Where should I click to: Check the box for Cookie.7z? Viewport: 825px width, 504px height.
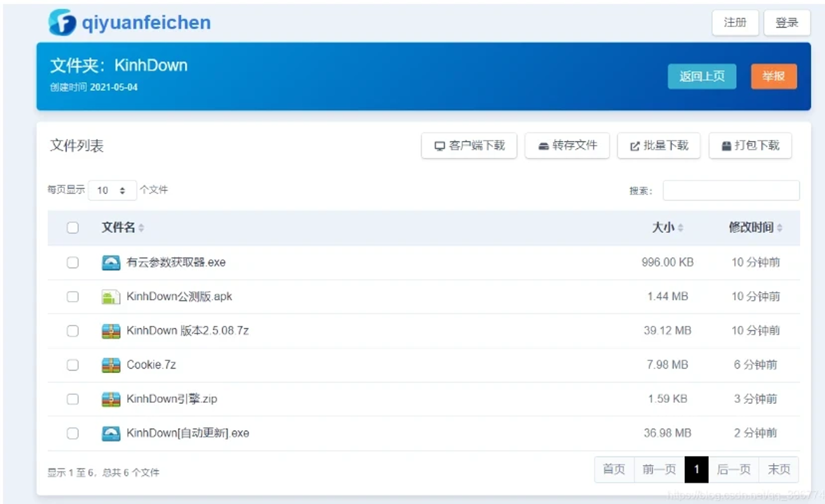tap(73, 365)
